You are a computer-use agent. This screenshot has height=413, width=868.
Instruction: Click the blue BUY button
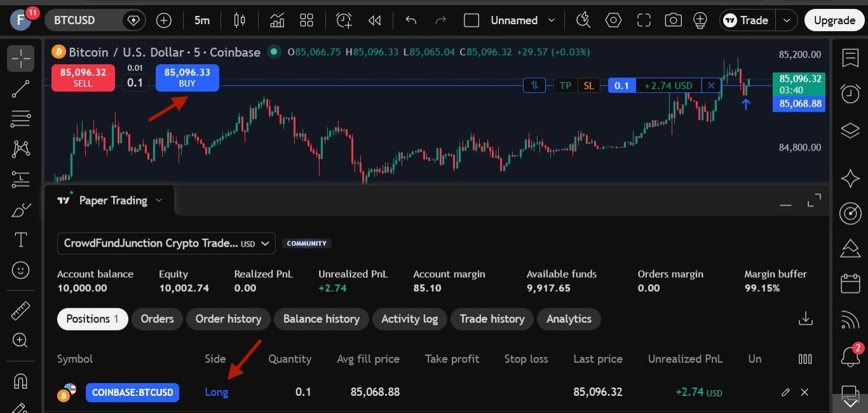(x=187, y=78)
